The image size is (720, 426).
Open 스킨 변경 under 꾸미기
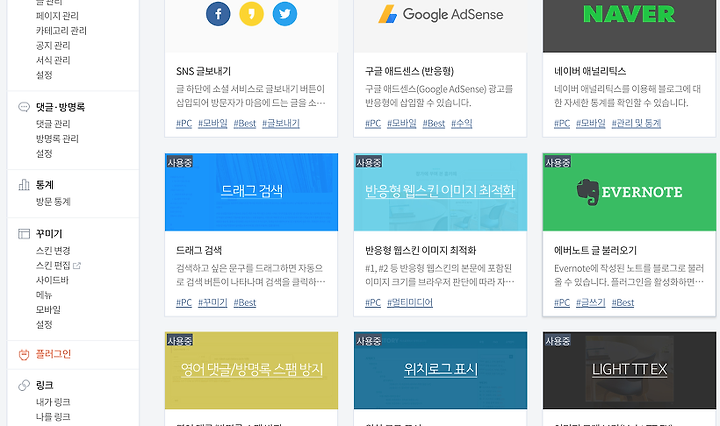click(x=53, y=251)
